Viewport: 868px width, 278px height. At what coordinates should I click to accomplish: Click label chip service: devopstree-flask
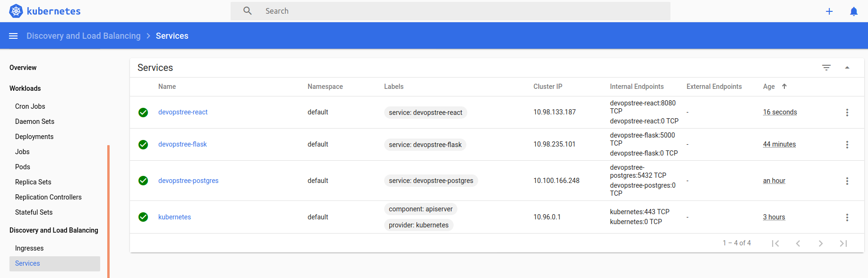(x=425, y=145)
